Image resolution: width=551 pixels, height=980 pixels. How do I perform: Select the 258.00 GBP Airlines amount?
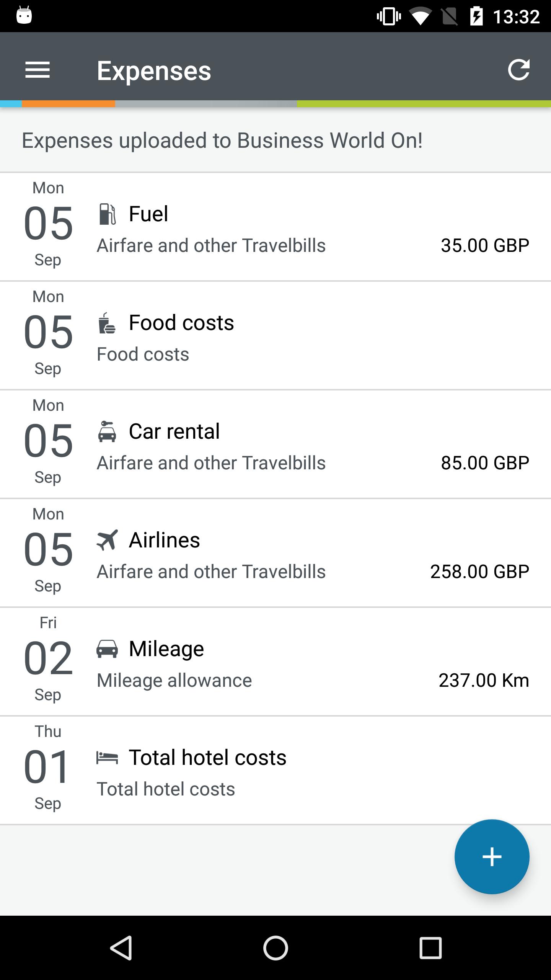[479, 572]
